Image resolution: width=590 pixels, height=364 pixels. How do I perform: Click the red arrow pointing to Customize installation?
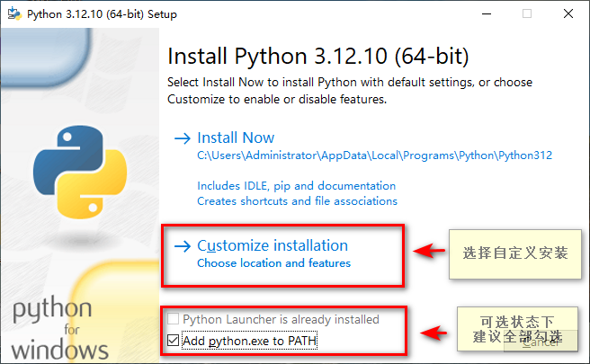coord(429,251)
